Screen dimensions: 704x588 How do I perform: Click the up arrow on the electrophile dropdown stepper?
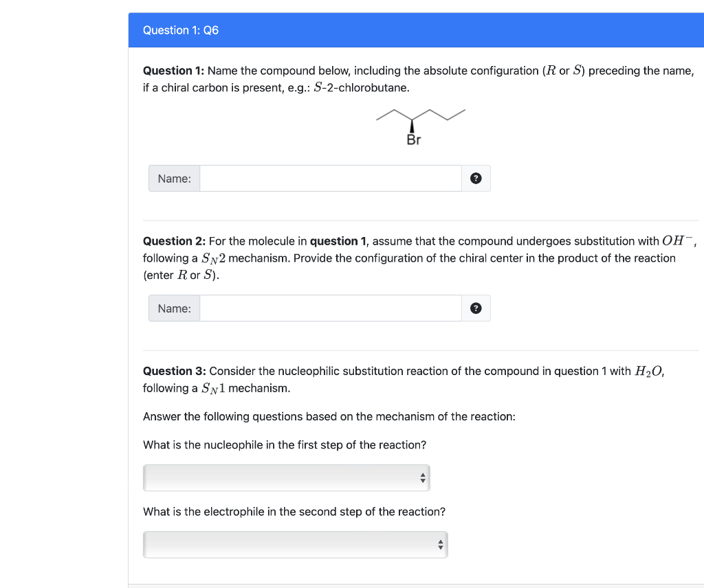pyautogui.click(x=440, y=541)
